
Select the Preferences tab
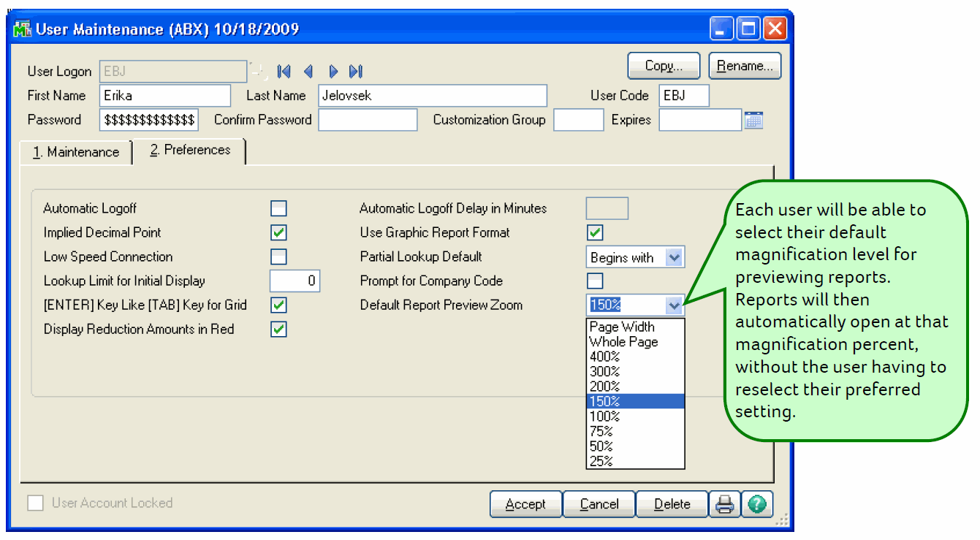(190, 151)
